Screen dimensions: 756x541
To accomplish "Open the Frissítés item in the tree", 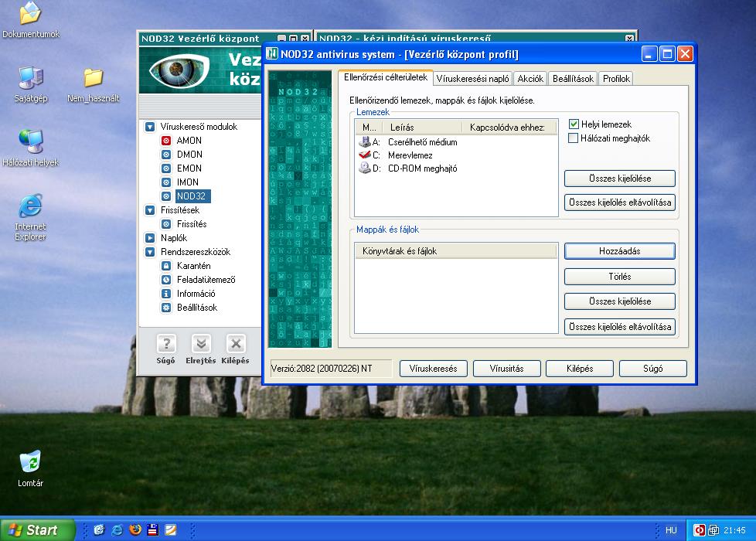I will pos(192,224).
